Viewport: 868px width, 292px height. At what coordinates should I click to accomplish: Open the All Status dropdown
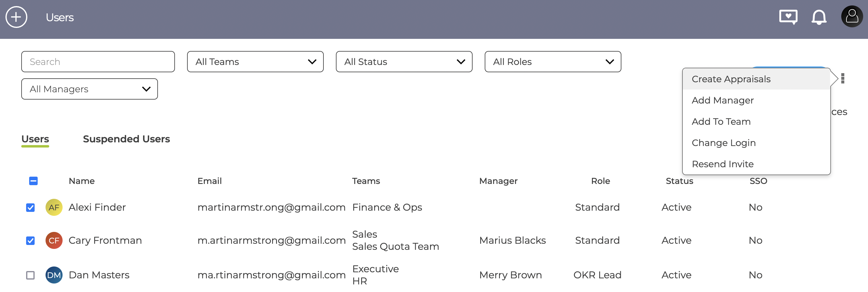tap(404, 62)
